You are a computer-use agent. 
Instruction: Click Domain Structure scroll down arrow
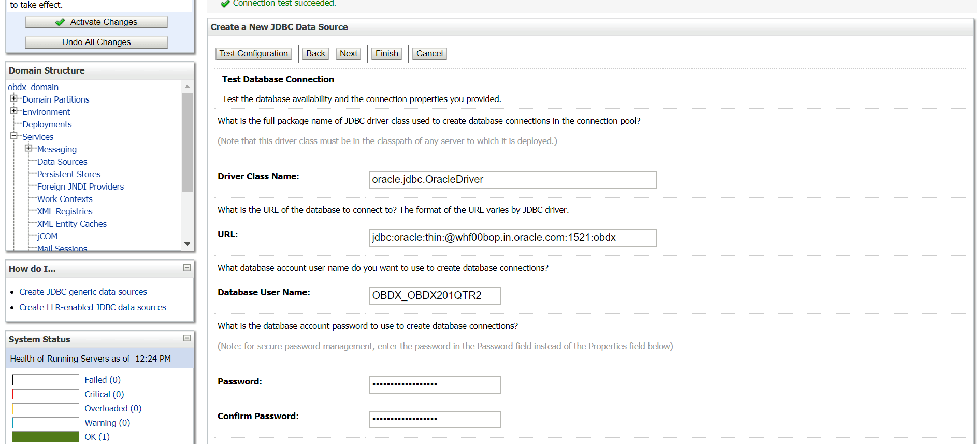187,244
